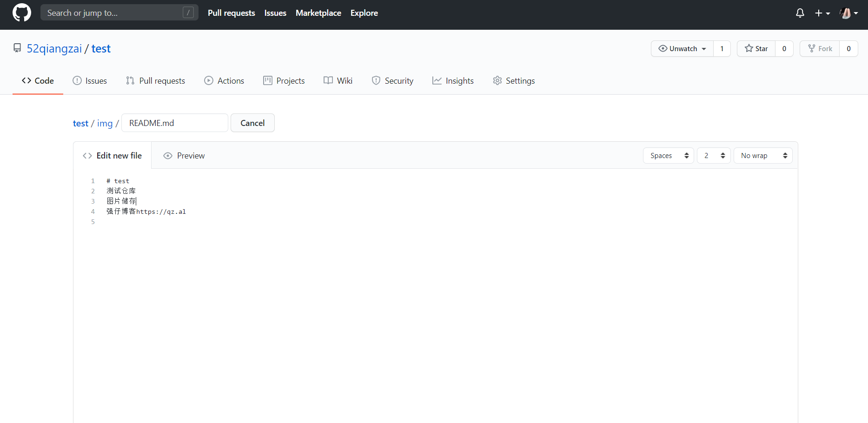Image resolution: width=868 pixels, height=423 pixels.
Task: Switch to the Preview tab
Action: point(184,156)
